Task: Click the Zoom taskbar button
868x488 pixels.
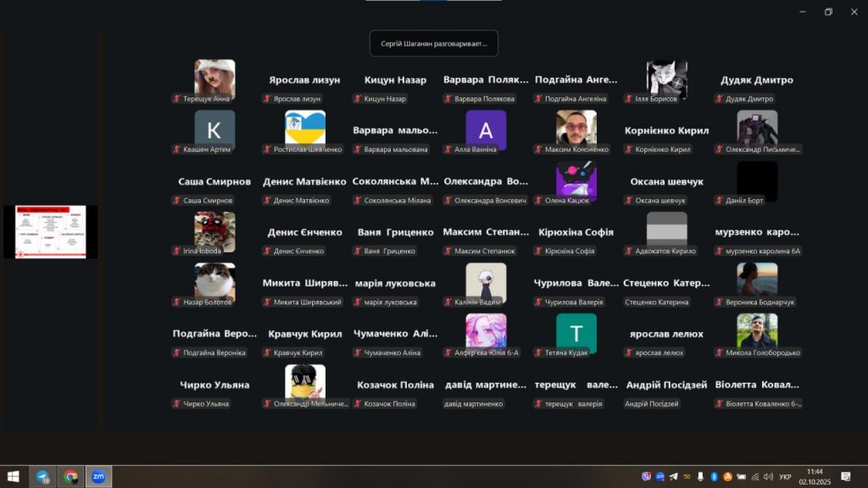Action: (x=98, y=477)
